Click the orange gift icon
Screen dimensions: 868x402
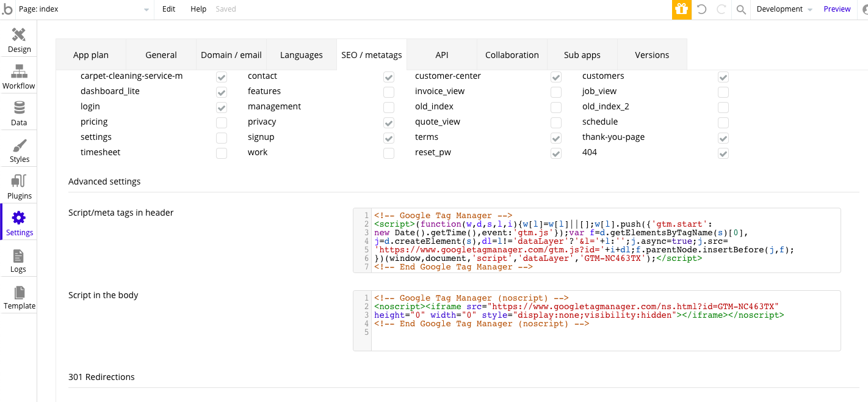click(682, 9)
